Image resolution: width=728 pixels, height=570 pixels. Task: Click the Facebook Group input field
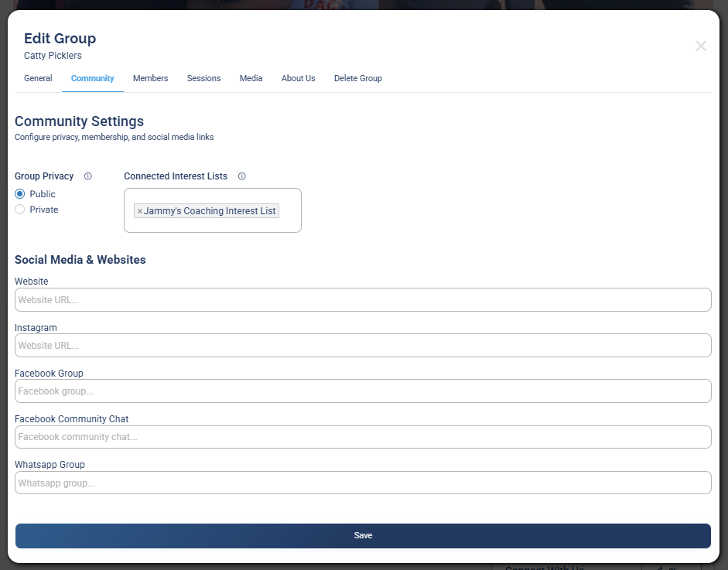point(363,391)
